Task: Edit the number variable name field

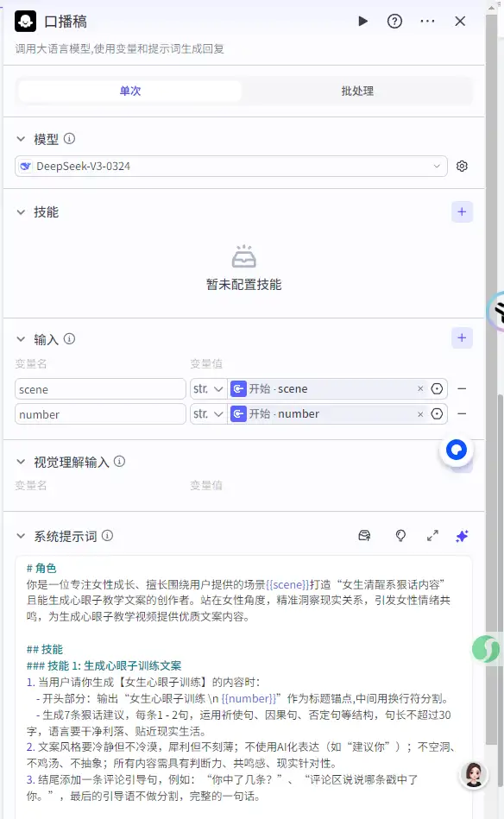Action: (100, 414)
